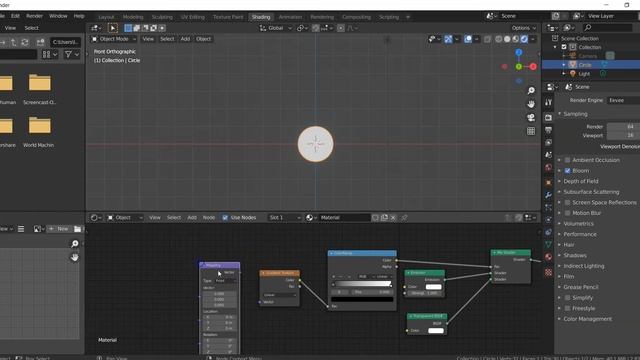Switch to the Modeling workspace tab
640x360 pixels.
133,17
